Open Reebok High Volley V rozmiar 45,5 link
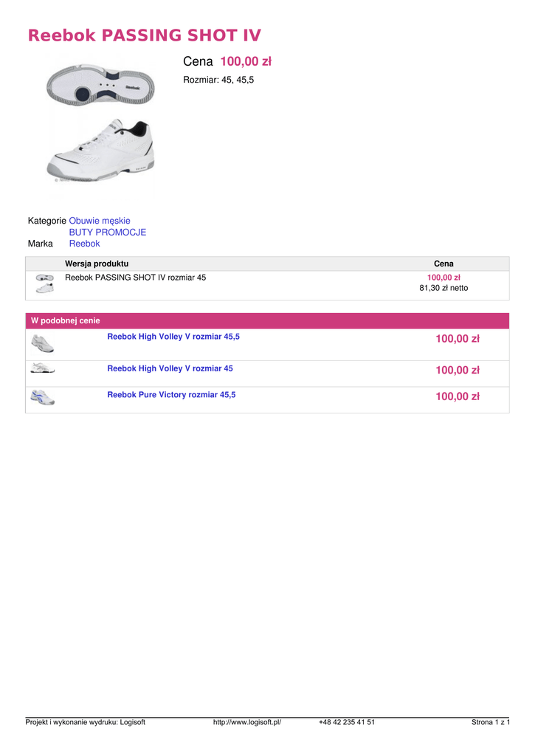This screenshot has height=756, width=535. 173,337
